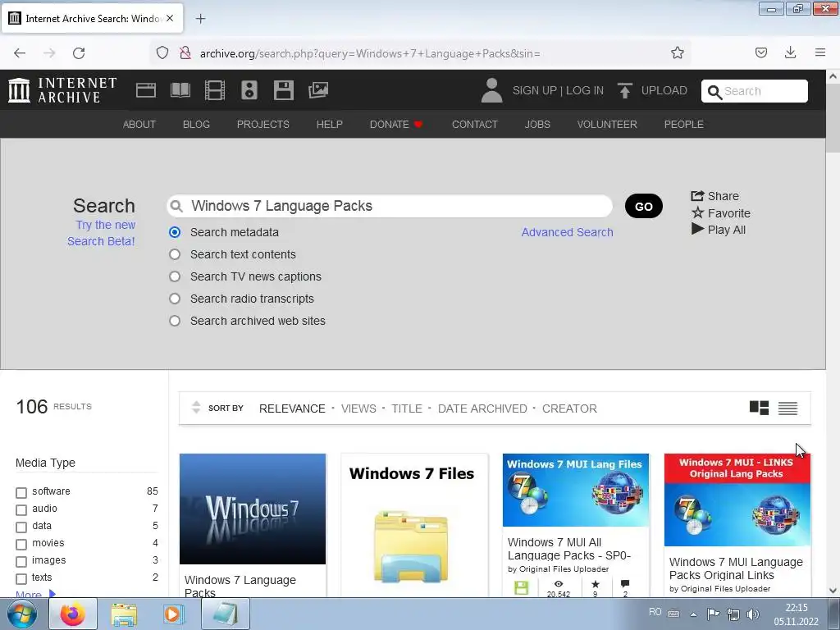
Task: Open the Images picture icon
Action: pyautogui.click(x=318, y=90)
